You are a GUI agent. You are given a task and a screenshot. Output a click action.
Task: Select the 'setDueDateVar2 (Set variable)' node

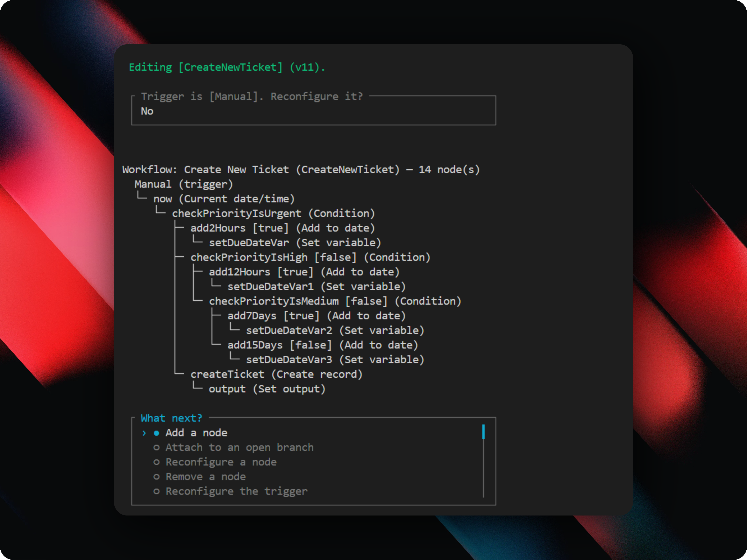tap(335, 331)
